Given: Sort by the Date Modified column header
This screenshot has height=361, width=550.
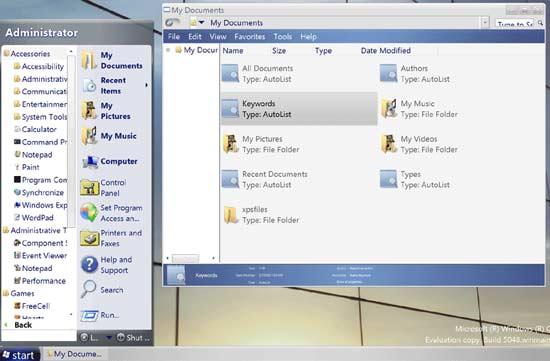Looking at the screenshot, I should [x=385, y=51].
